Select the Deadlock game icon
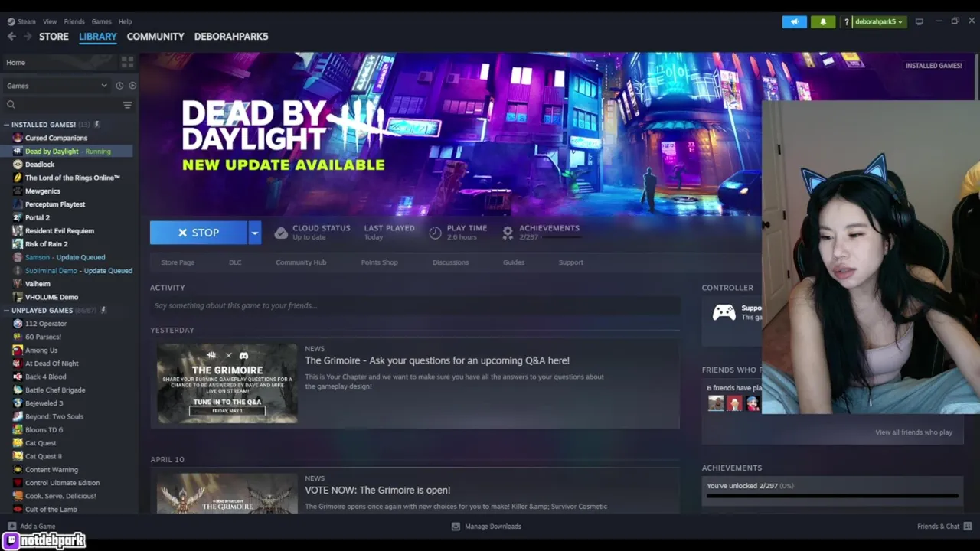The height and width of the screenshot is (551, 980). (18, 165)
